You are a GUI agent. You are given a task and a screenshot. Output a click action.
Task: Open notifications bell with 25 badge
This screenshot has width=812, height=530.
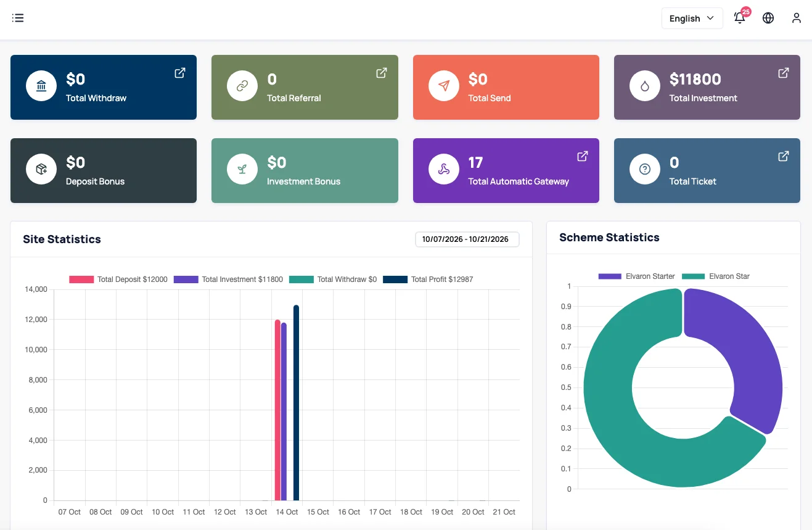[740, 18]
